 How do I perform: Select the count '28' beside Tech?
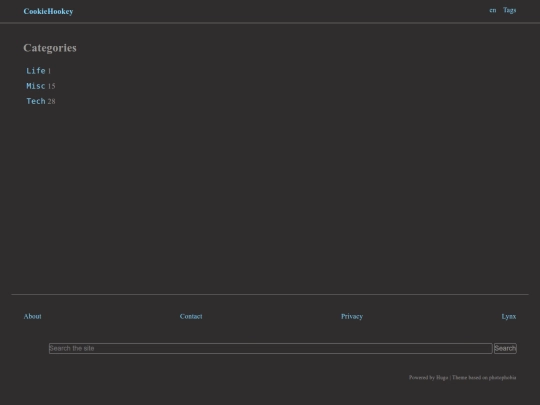pos(51,101)
